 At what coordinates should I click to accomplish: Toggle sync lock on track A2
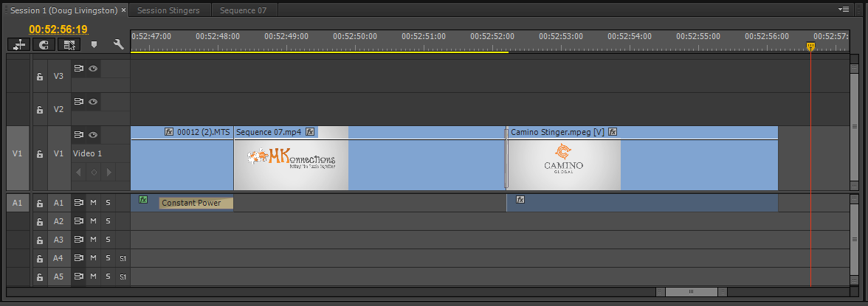78,220
